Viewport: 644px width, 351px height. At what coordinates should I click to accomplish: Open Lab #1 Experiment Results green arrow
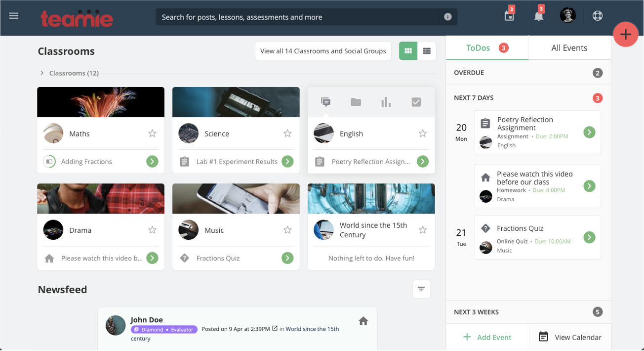coord(287,162)
